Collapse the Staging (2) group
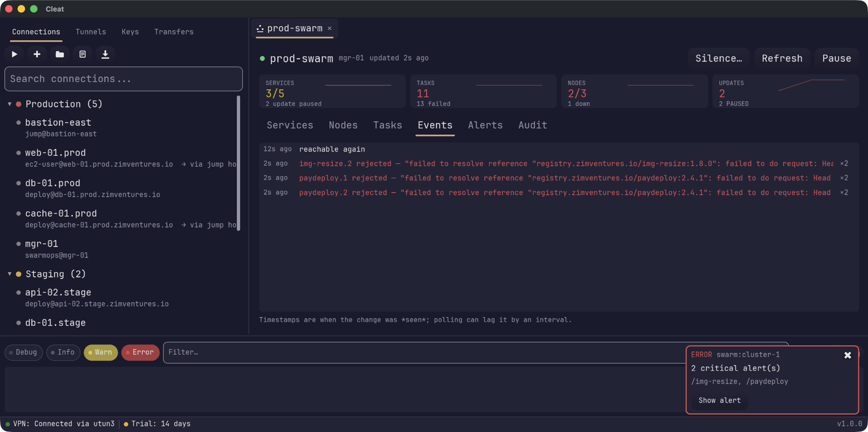 [9, 274]
